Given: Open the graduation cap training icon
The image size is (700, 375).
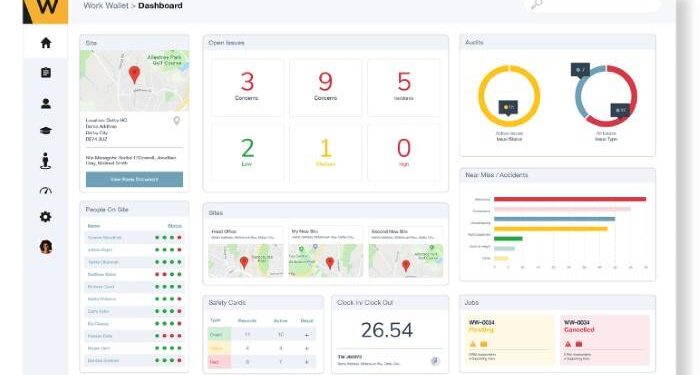Looking at the screenshot, I should point(46,131).
